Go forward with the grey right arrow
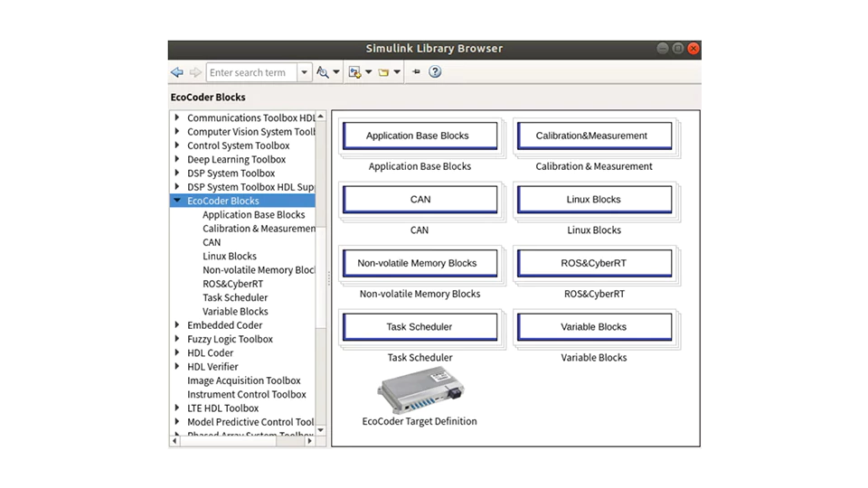The height and width of the screenshot is (488, 868). point(195,72)
